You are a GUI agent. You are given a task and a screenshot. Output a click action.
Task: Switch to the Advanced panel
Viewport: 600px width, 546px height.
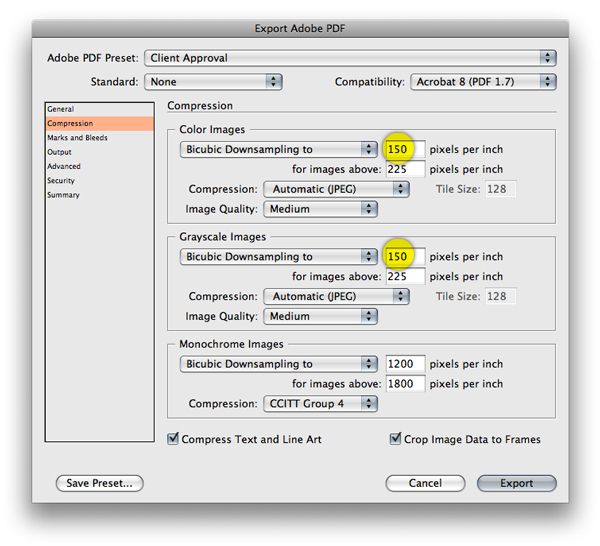(99, 166)
